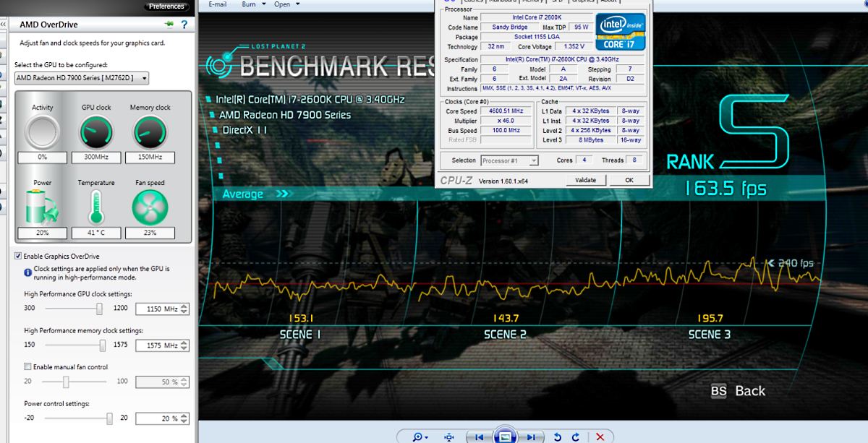Open the E-mail menu in photo viewer
The height and width of the screenshot is (443, 868).
click(217, 4)
